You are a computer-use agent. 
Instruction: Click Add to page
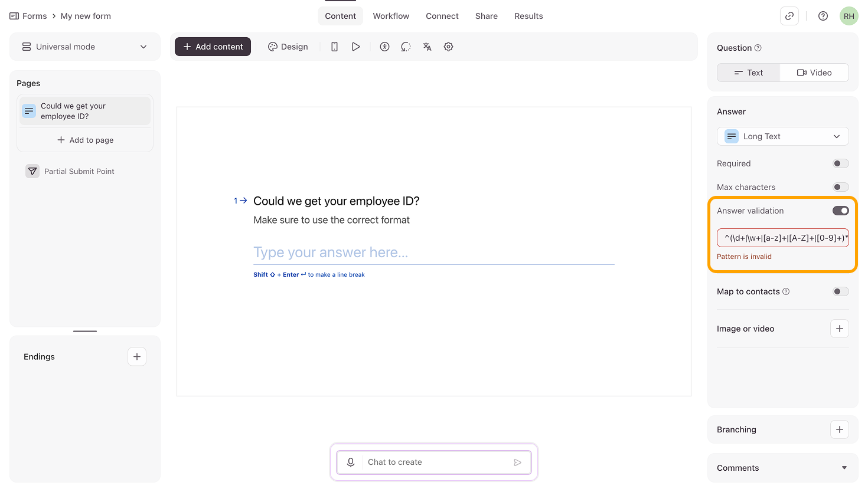coord(85,140)
